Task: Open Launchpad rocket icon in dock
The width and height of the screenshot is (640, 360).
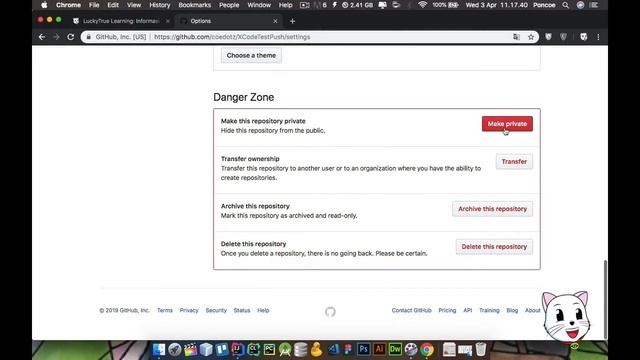Action: point(175,349)
